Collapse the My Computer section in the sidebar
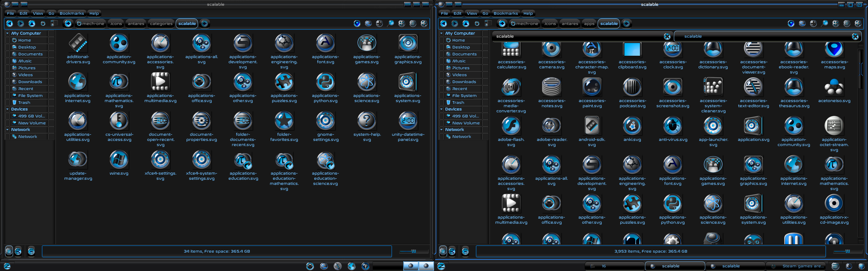 coord(7,33)
